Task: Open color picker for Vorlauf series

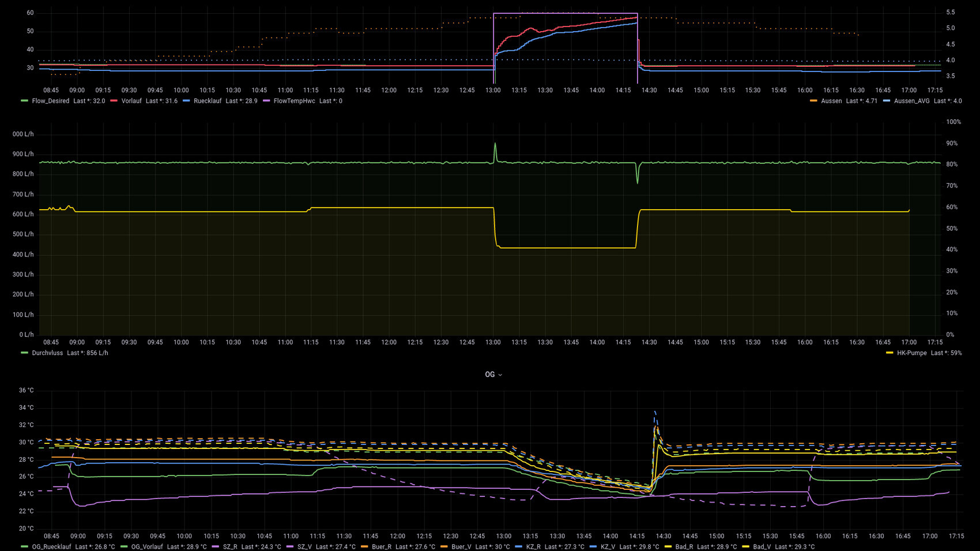Action: point(114,101)
